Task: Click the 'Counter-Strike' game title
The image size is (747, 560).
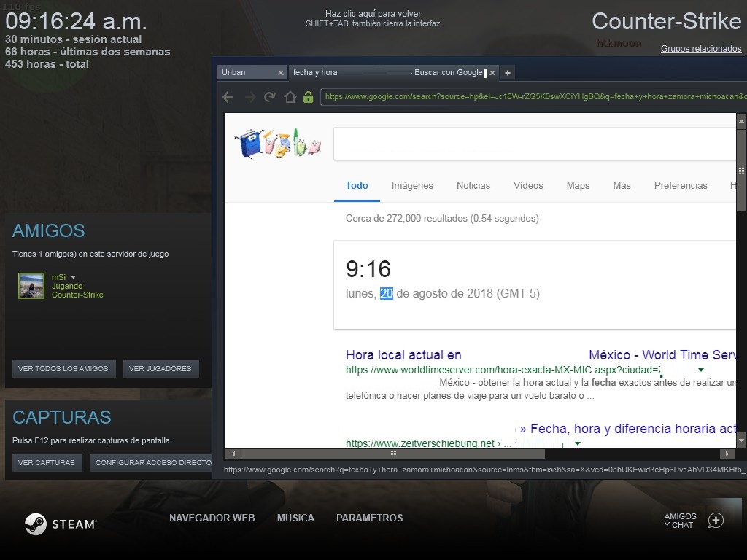Action: click(x=667, y=21)
